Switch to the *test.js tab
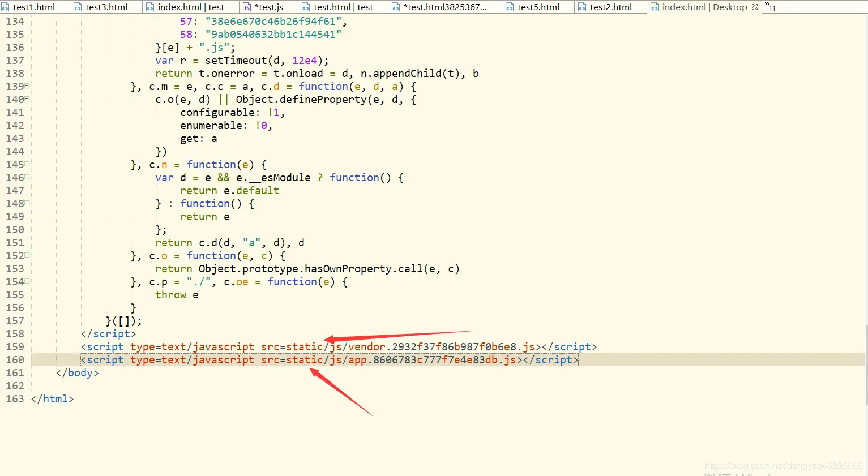 [268, 7]
